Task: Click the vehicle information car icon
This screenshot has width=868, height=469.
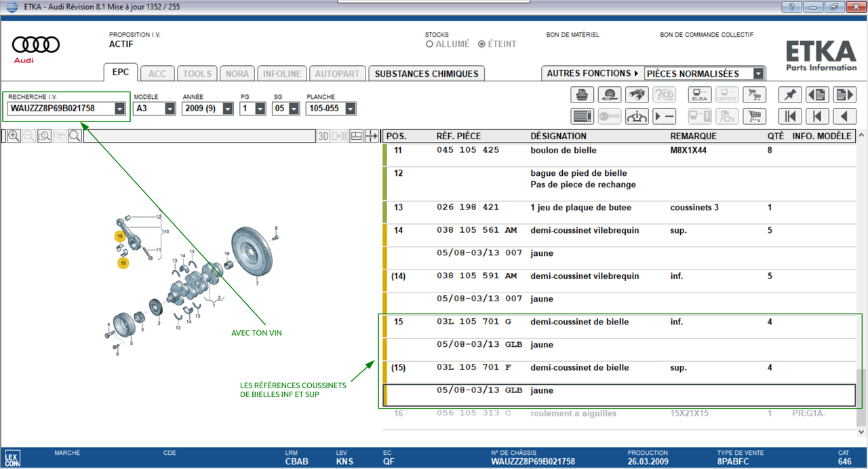Action: tap(637, 116)
